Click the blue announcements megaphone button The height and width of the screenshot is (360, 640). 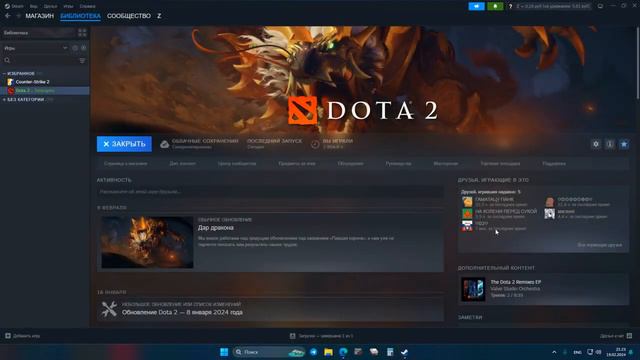[476, 6]
